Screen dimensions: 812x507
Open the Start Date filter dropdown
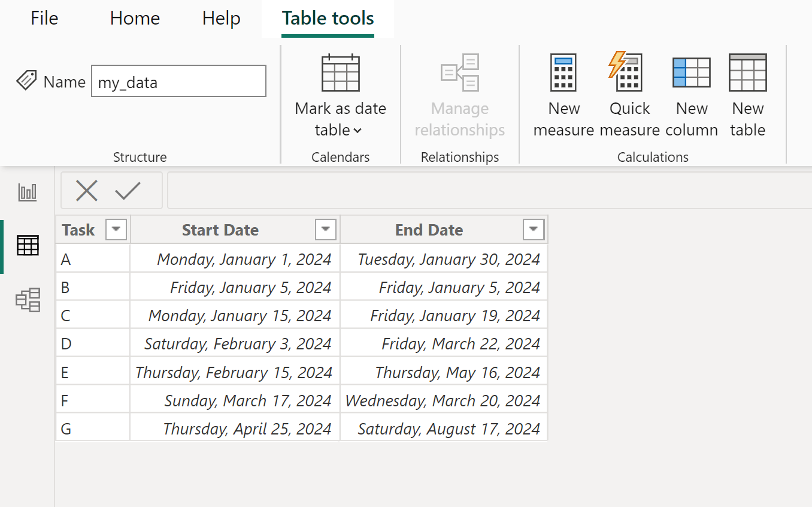tap(325, 229)
